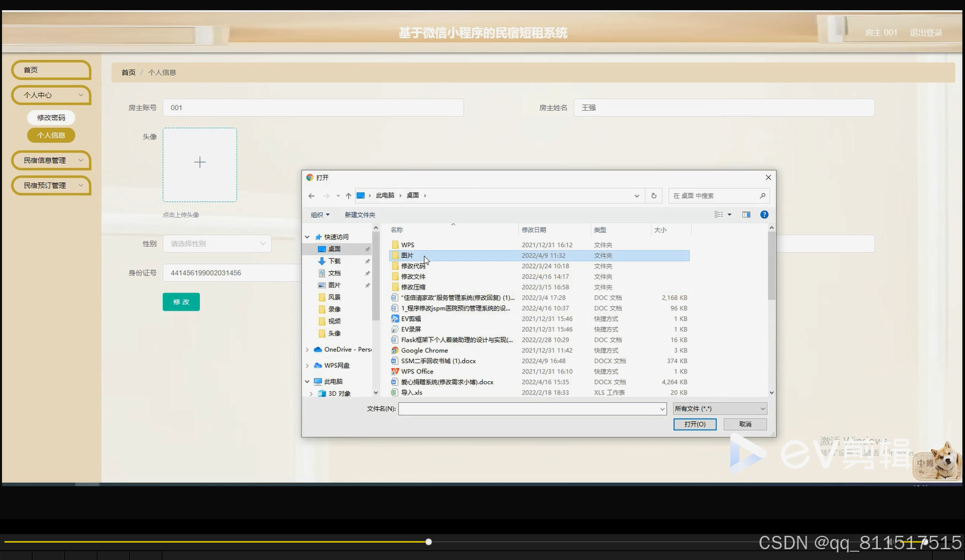Click the 取消 button in the dialog
Viewport: 965px width, 560px height.
745,424
